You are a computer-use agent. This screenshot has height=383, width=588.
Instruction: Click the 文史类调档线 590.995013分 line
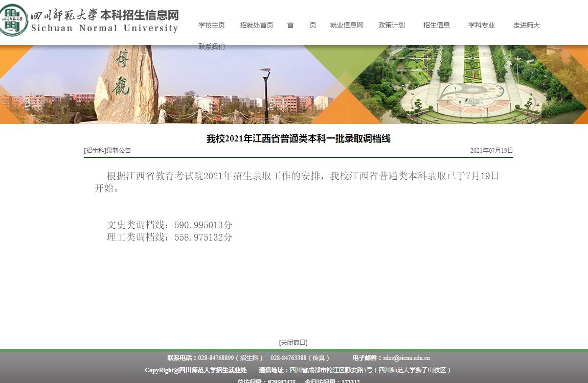170,225
